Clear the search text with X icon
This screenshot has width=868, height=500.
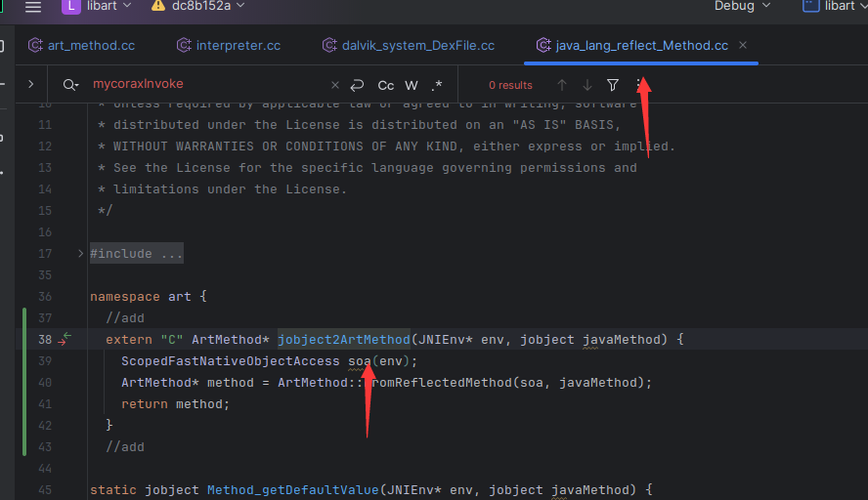[x=335, y=85]
